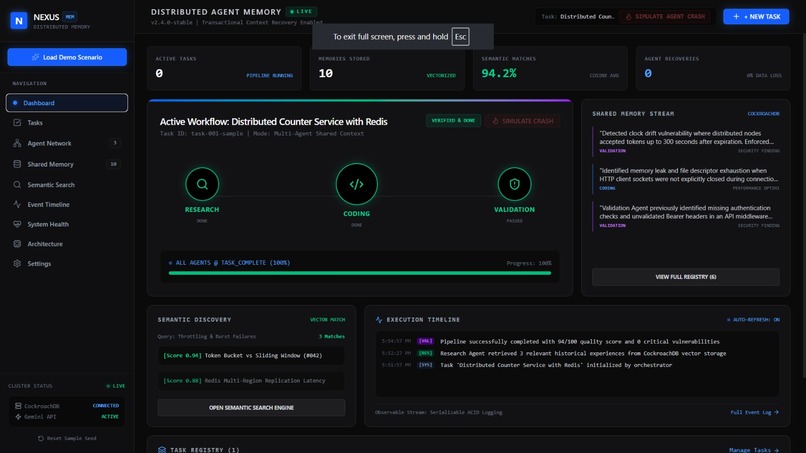Click the System Health heart icon
The width and height of the screenshot is (806, 453).
click(x=17, y=224)
